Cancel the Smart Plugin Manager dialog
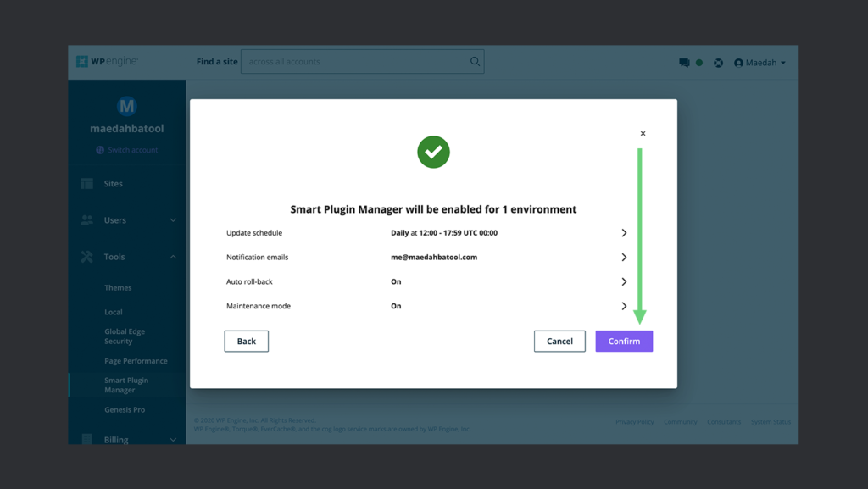868x489 pixels. pos(559,341)
